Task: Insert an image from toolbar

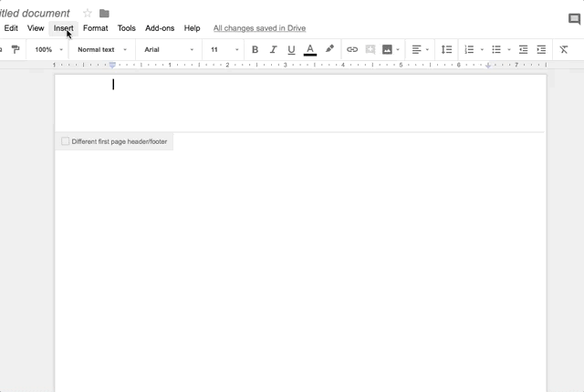Action: point(387,49)
